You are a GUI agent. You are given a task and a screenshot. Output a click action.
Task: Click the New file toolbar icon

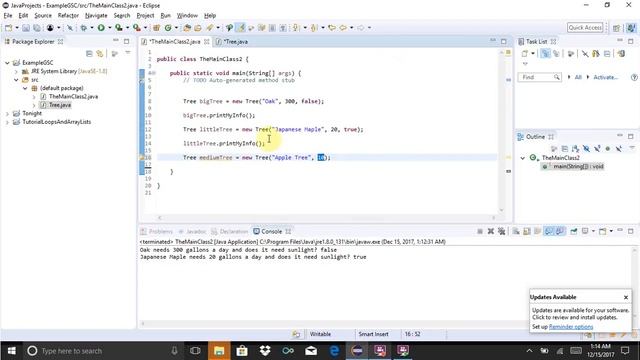click(9, 28)
